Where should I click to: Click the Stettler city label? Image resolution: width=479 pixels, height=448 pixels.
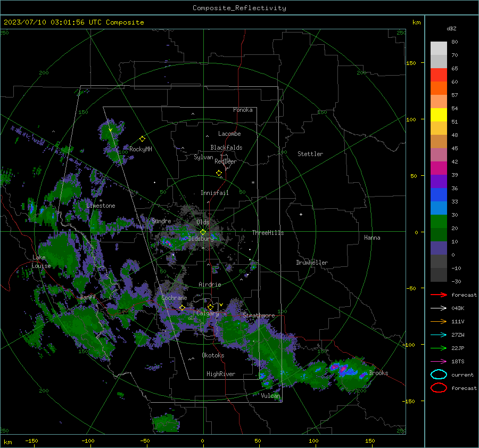[x=310, y=154]
